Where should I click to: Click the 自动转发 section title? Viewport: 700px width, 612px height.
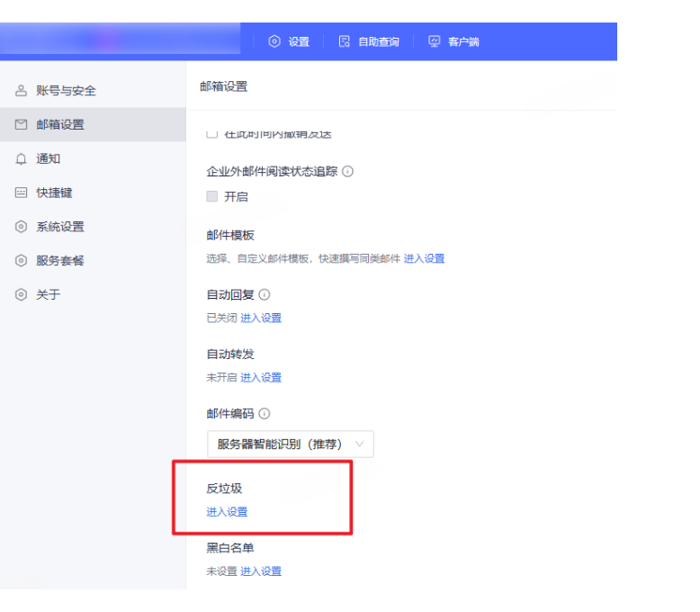pos(230,355)
